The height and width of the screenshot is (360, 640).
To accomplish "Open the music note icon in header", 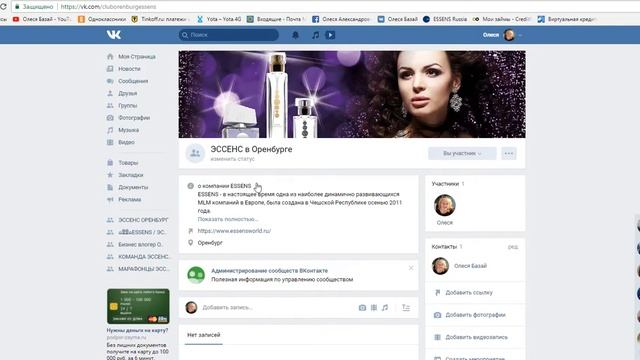I will (x=315, y=35).
